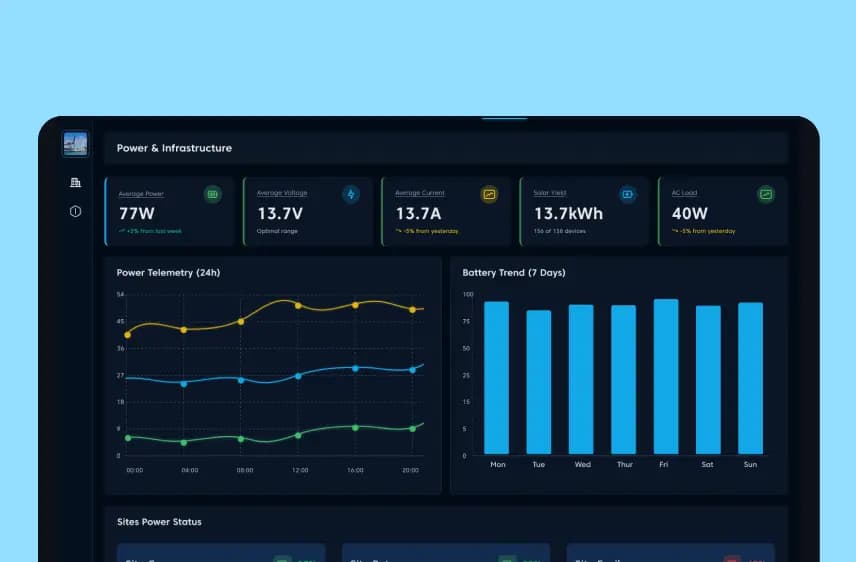
Task: Click the lightning bolt icon on Average Voltage card
Action: 351,194
